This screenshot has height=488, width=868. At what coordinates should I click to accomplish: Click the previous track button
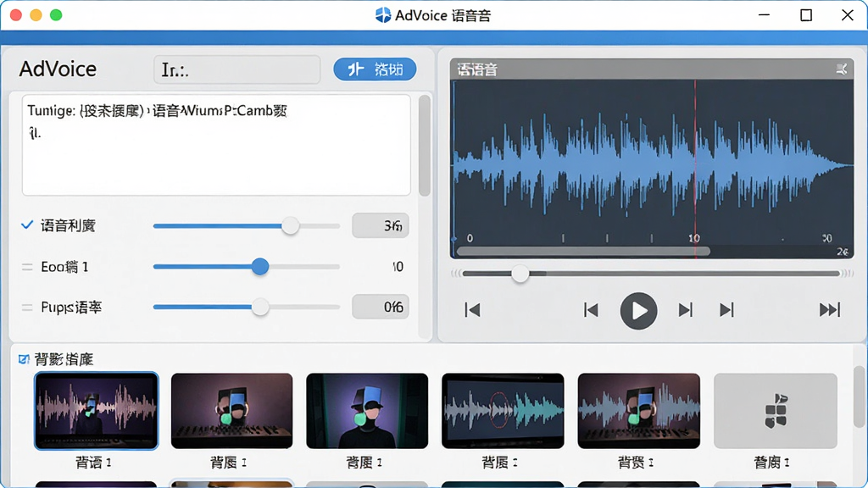[591, 310]
